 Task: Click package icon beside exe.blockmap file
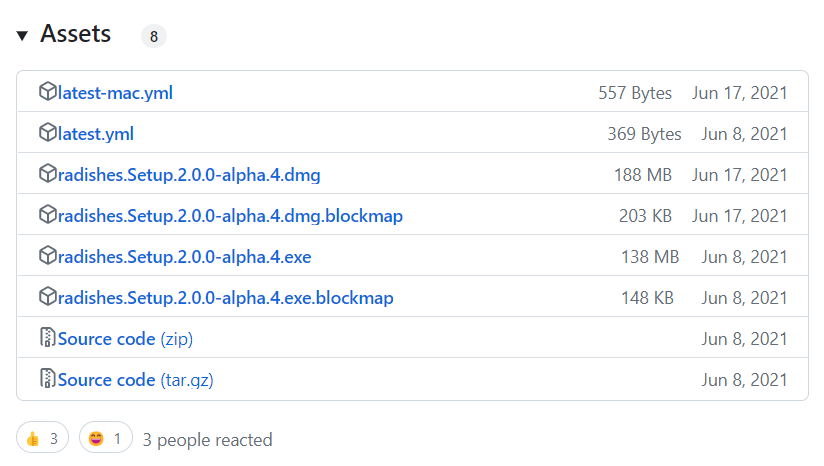pos(47,298)
